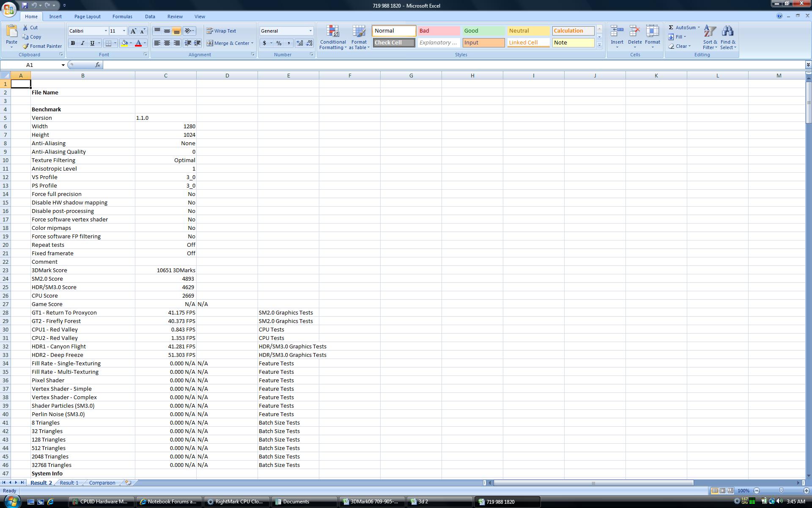The image size is (812, 508).
Task: Click the Format Painter brush
Action: [x=25, y=46]
